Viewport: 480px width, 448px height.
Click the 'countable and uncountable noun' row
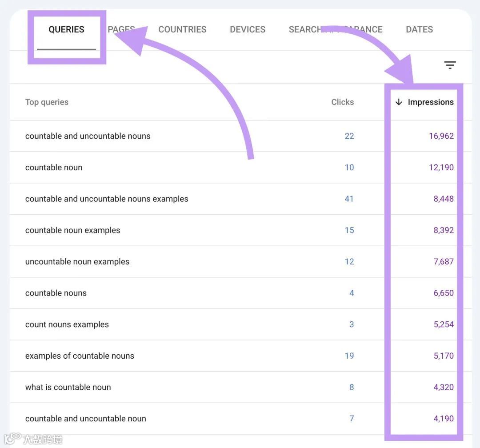(x=86, y=419)
